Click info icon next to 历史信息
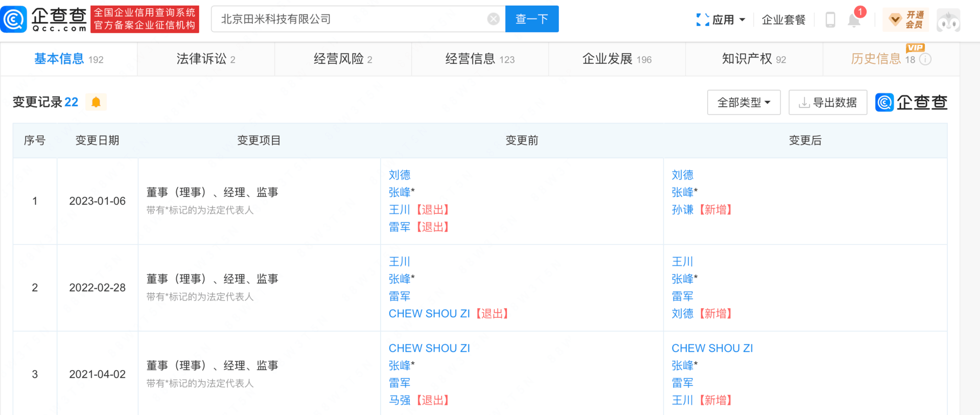Screen dimensions: 980x415 [925, 59]
